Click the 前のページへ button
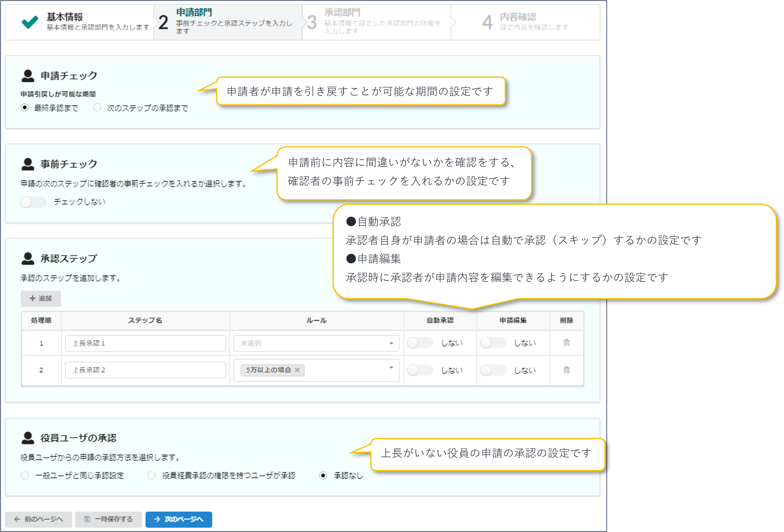Viewport: 784px width, 532px height. [x=38, y=519]
